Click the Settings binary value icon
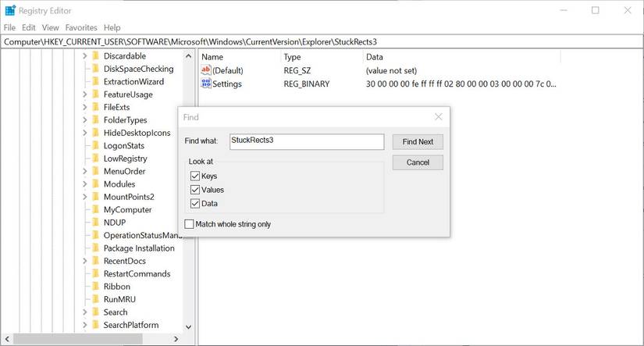 click(x=207, y=84)
